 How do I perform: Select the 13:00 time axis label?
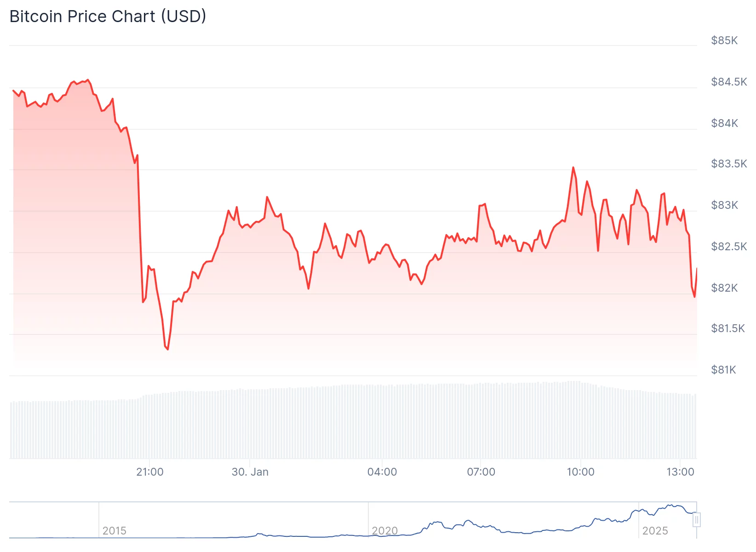click(x=680, y=472)
